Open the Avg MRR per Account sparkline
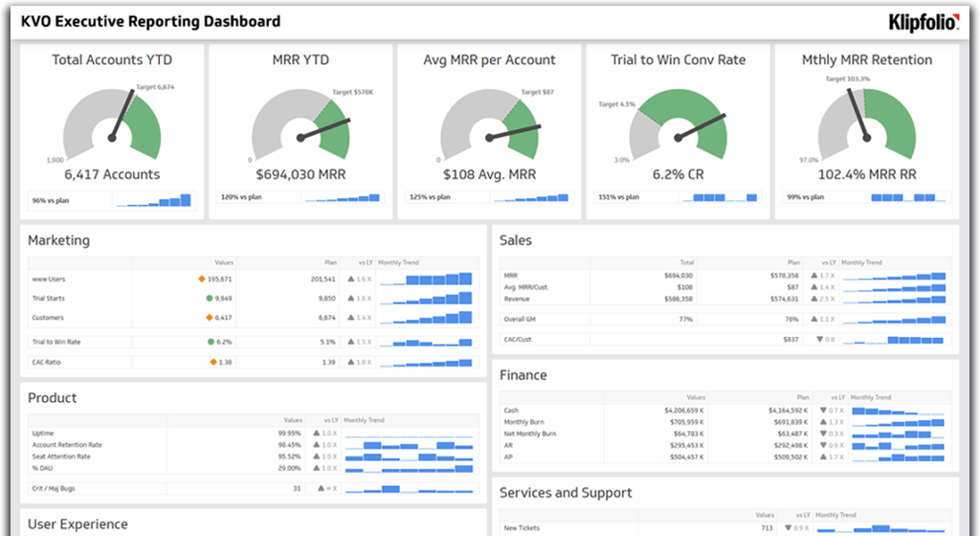This screenshot has width=980, height=536. (532, 197)
